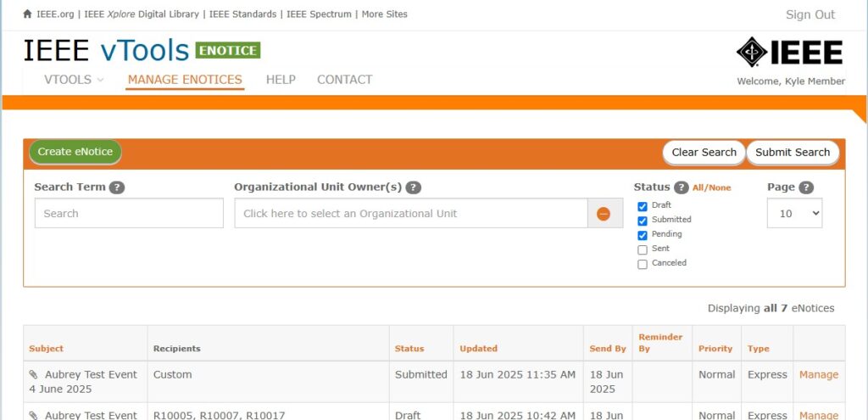Sort table by Reminder By column header
Image resolution: width=868 pixels, height=420 pixels.
[660, 343]
